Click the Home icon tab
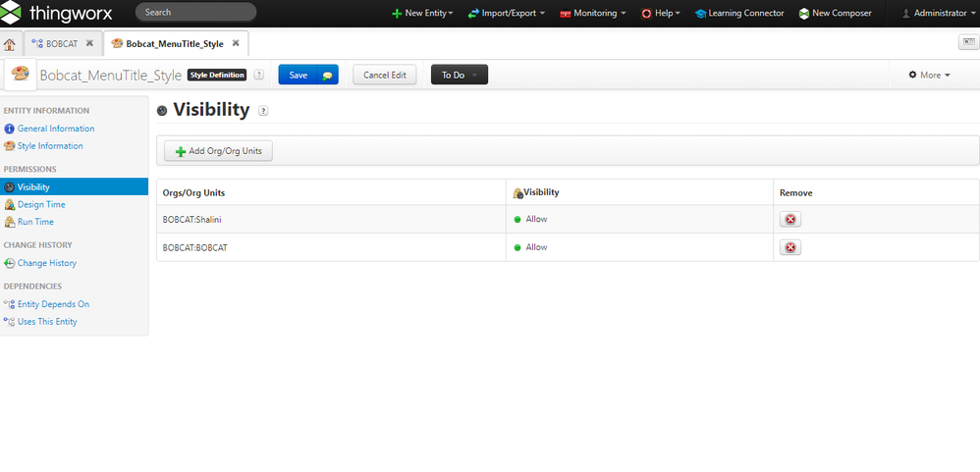This screenshot has width=980, height=472. [10, 44]
